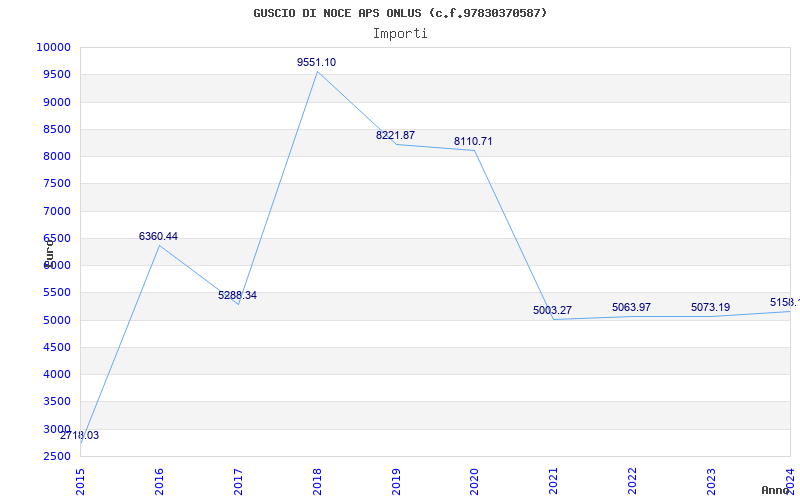The width and height of the screenshot is (800, 500).
Task: Click the 8500 y-axis tick label
Action: click(56, 129)
